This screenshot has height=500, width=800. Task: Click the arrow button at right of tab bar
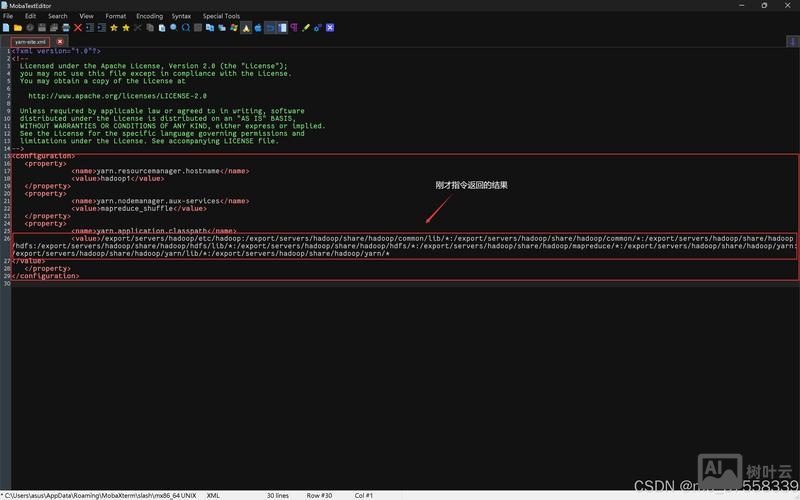point(793,41)
